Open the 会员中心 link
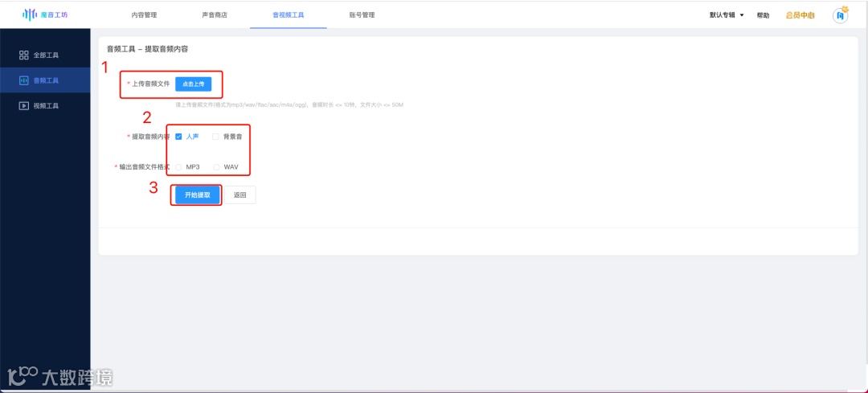Viewport: 868px width, 393px height. tap(800, 15)
